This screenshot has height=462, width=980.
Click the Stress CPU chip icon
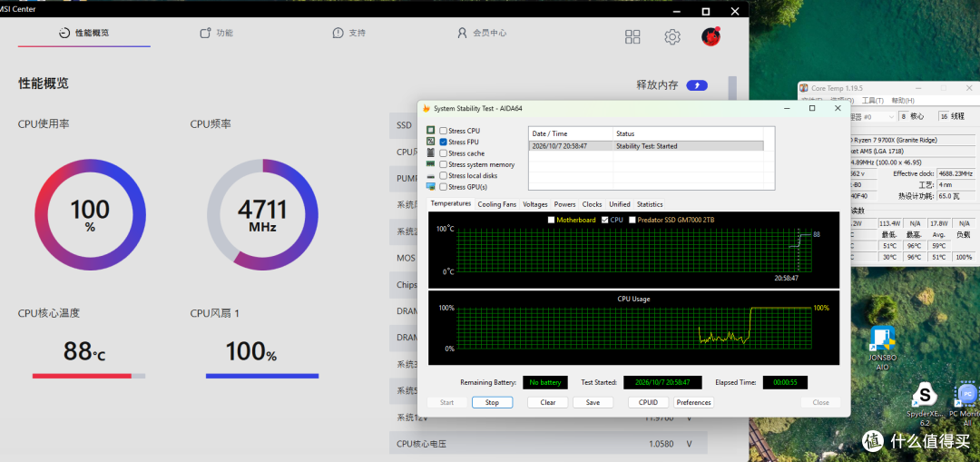(x=431, y=130)
